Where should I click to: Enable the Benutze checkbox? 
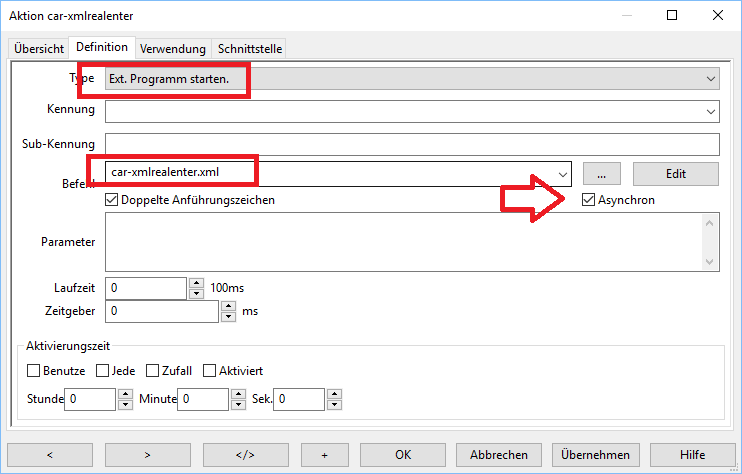point(34,371)
